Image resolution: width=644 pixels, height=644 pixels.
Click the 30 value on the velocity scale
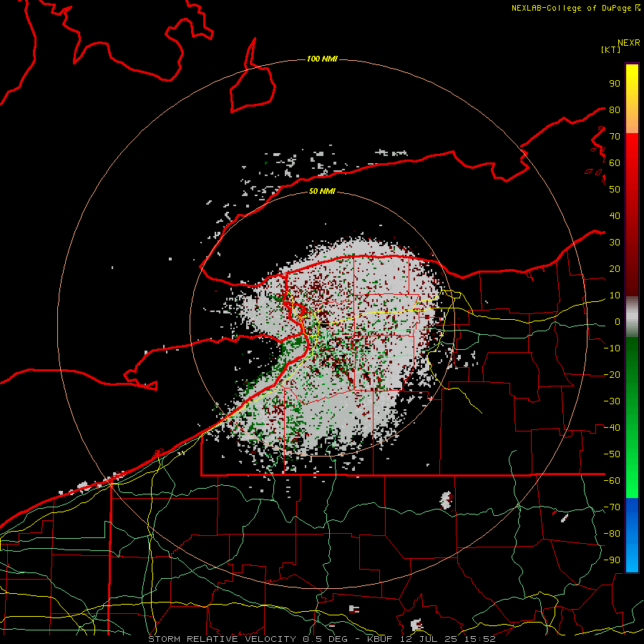coord(615,243)
